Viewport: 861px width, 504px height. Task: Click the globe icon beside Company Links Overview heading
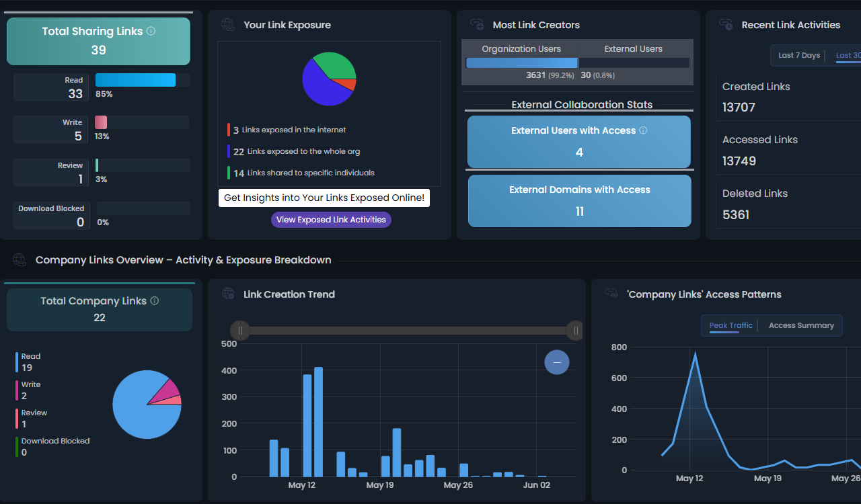click(20, 260)
